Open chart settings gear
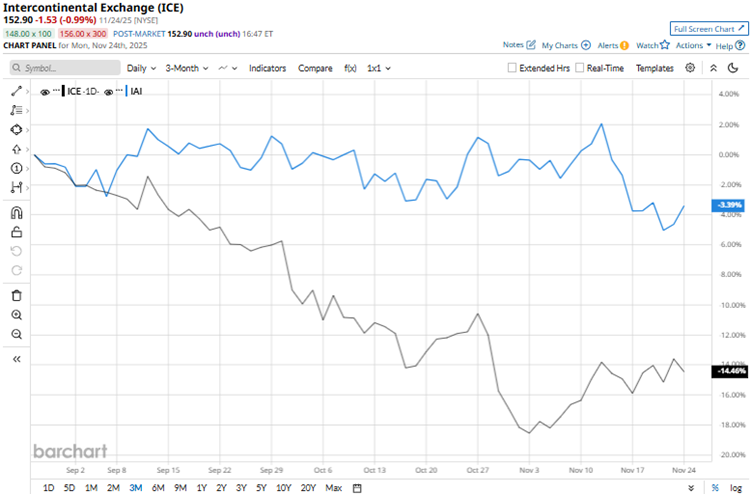 coord(690,68)
